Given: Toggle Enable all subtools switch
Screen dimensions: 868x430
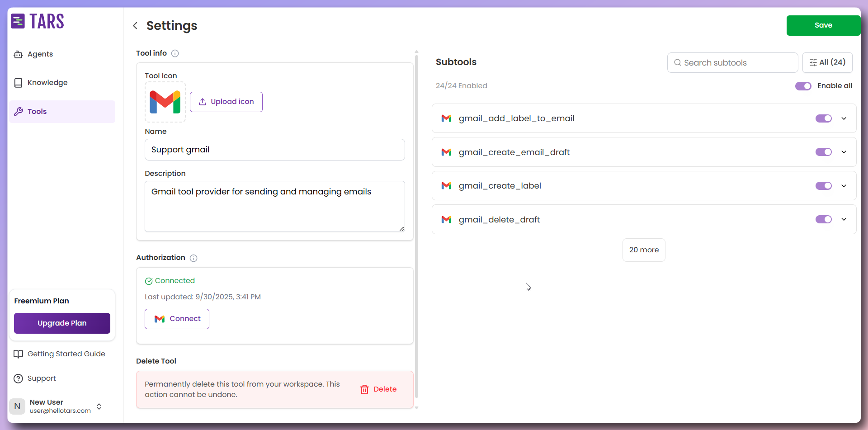Looking at the screenshot, I should (x=803, y=86).
